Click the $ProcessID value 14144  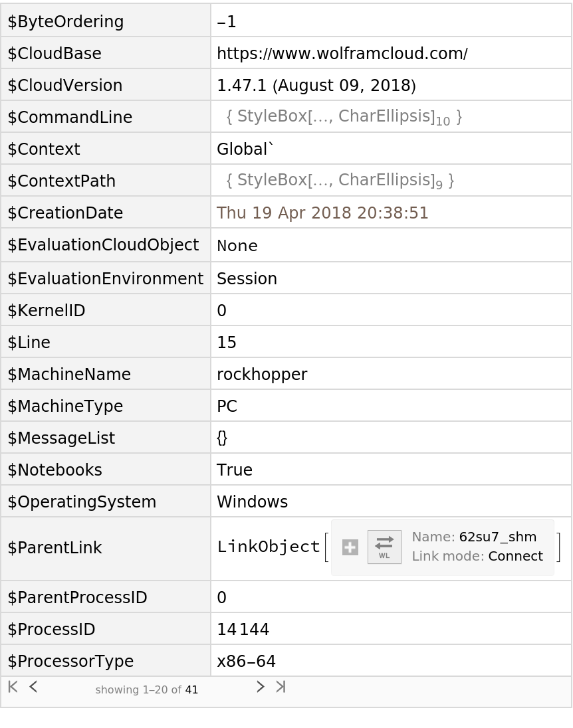coord(243,629)
